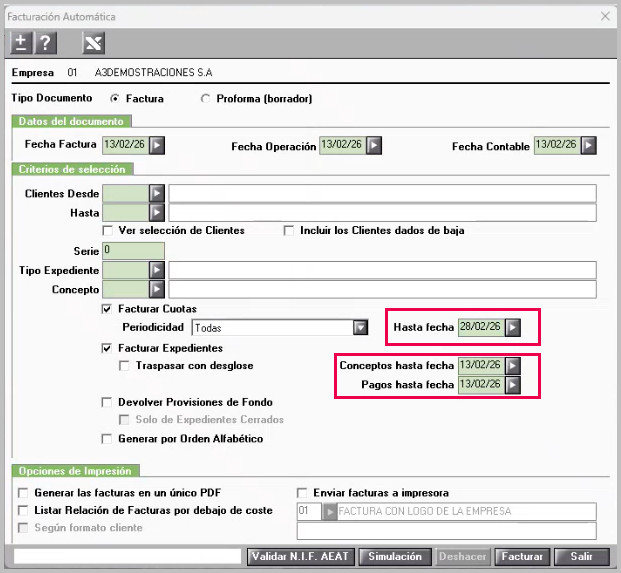The width and height of the screenshot is (621, 573).
Task: Click the Tipo Expediente code field
Action: pyautogui.click(x=126, y=270)
